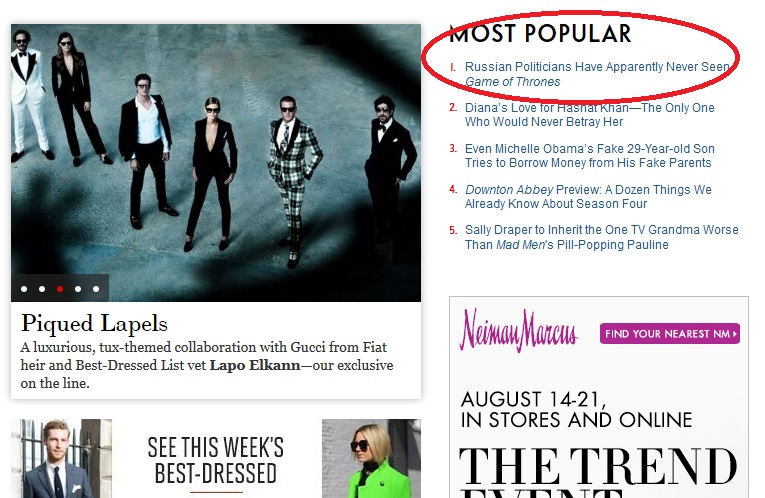Click the active red carousel dot
Screen dimensions: 765x498
pyautogui.click(x=60, y=289)
